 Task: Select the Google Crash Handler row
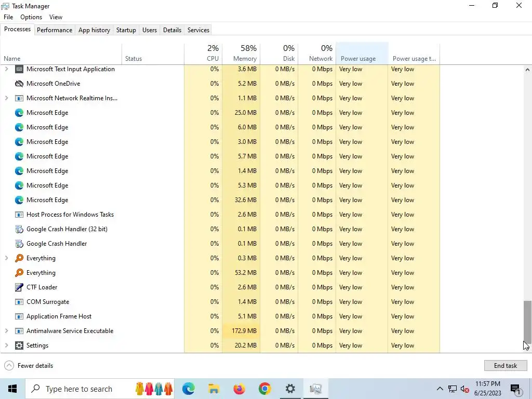220,244
